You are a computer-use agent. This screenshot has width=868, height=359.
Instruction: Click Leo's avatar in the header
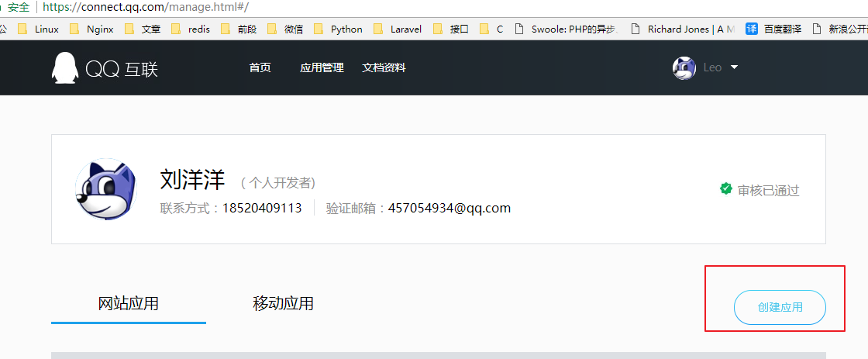684,68
